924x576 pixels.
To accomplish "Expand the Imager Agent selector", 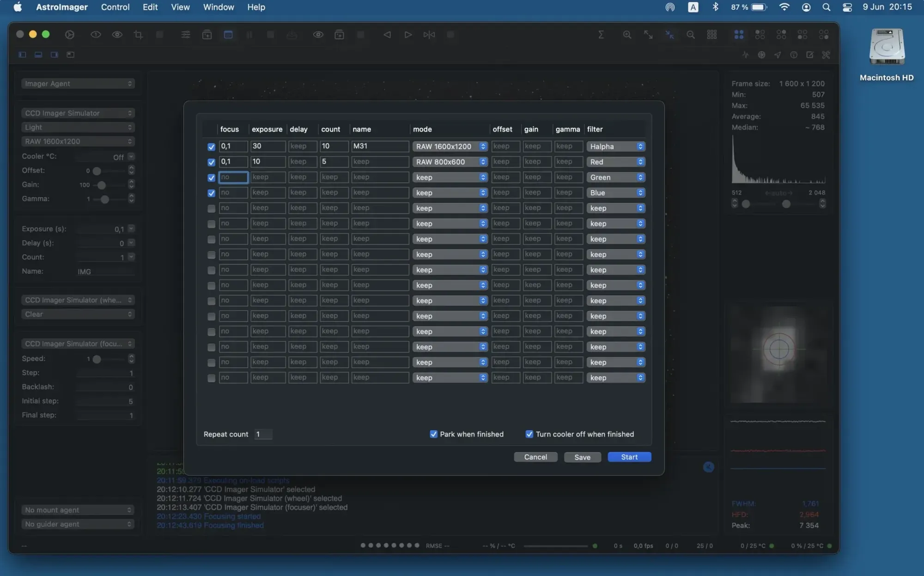I will pyautogui.click(x=78, y=84).
